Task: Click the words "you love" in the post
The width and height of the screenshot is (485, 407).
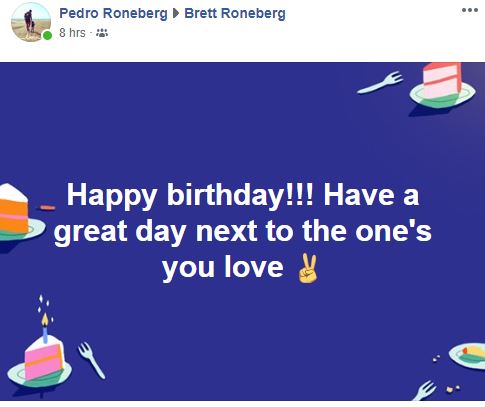Action: point(223,267)
